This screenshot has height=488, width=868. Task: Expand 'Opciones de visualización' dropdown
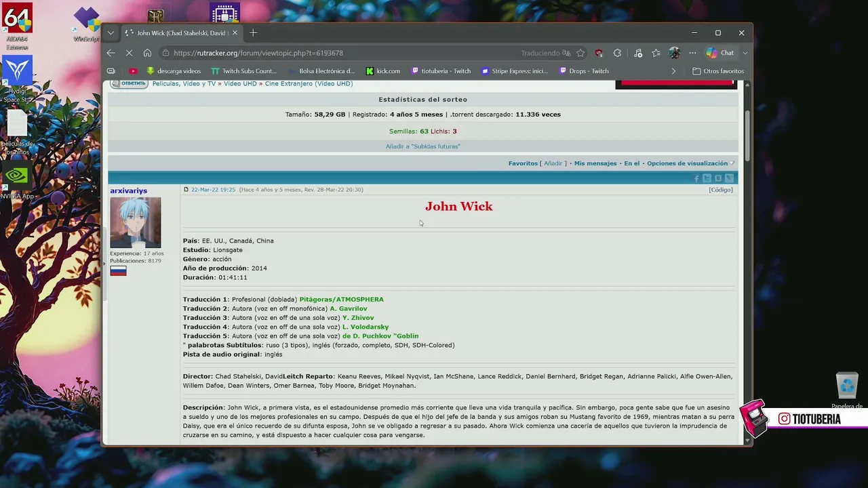tap(690, 163)
